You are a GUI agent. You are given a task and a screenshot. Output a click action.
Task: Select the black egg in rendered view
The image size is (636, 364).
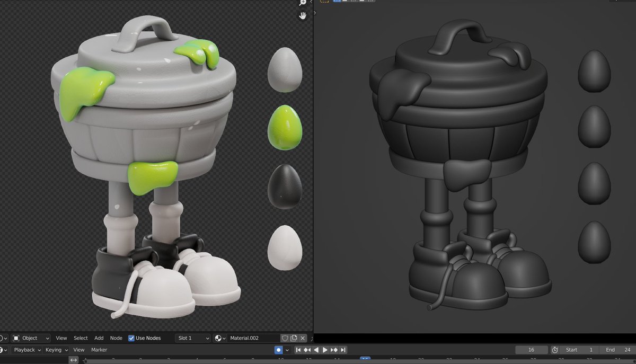pyautogui.click(x=285, y=186)
